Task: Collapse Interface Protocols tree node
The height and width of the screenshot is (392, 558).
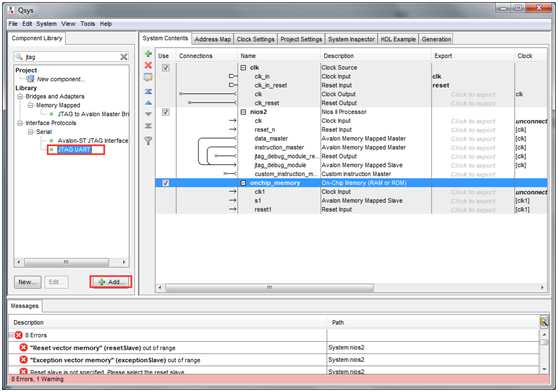Action: click(20, 123)
